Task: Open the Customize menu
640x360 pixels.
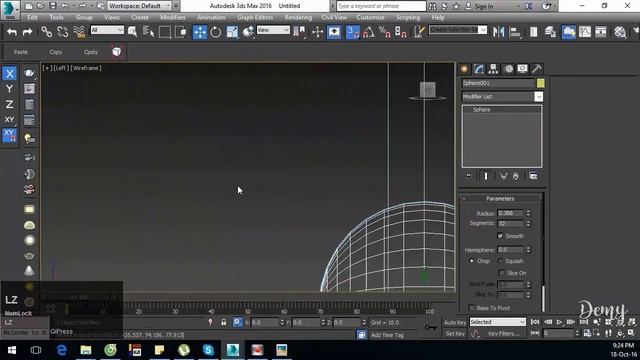Action: pyautogui.click(x=371, y=18)
